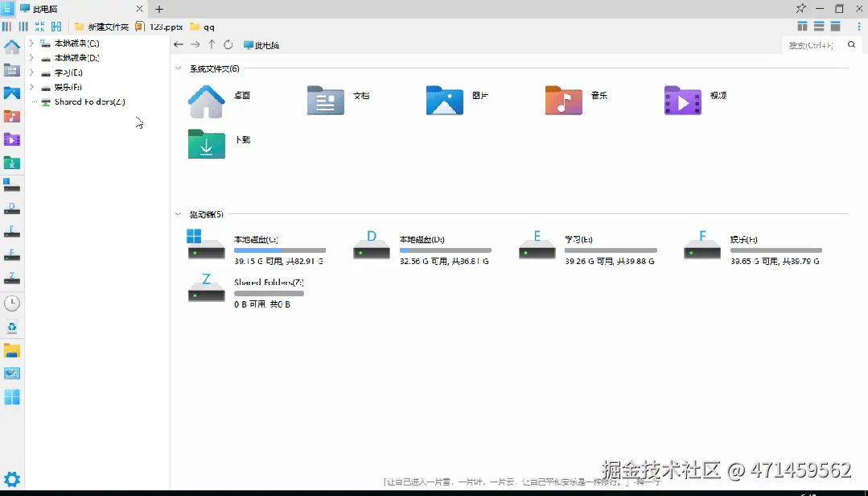The width and height of the screenshot is (868, 496).
Task: Open the Videos icon in the left sidebar
Action: click(x=11, y=139)
